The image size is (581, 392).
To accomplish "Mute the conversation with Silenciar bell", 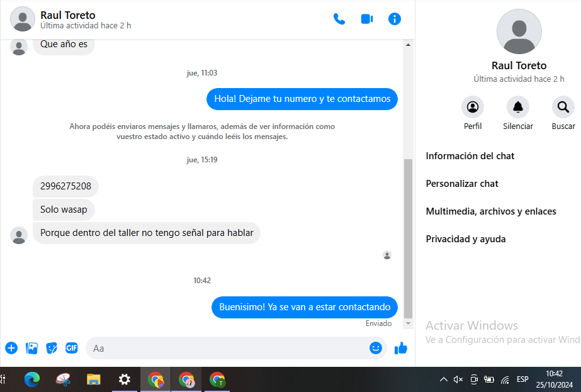I will pyautogui.click(x=517, y=108).
